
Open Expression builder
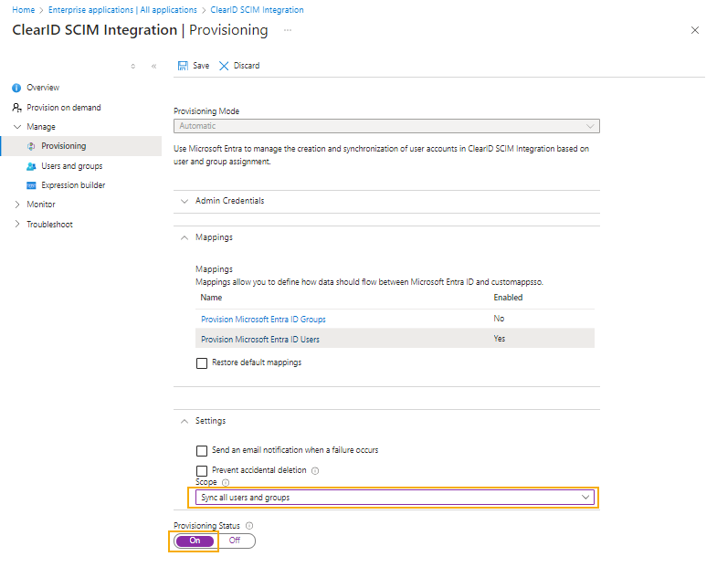(x=73, y=185)
